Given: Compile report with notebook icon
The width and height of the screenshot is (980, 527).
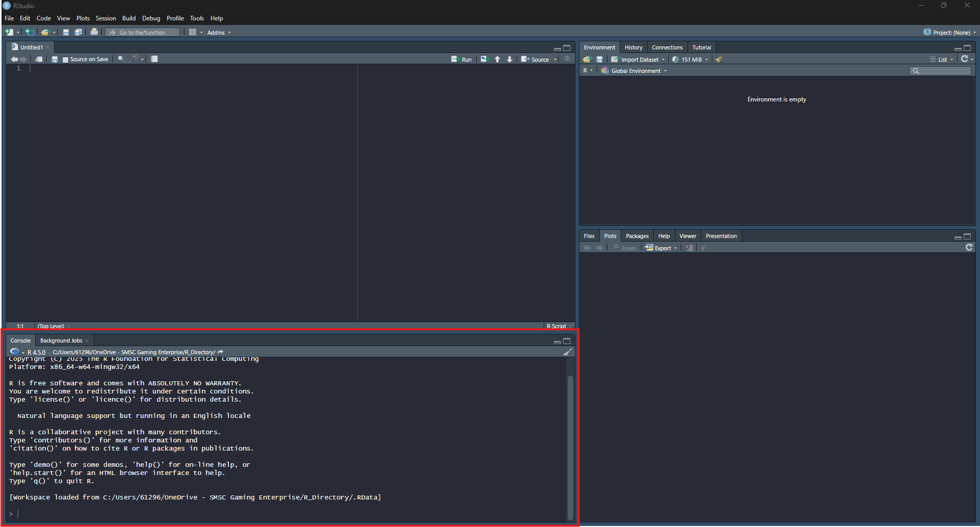Looking at the screenshot, I should [x=154, y=59].
